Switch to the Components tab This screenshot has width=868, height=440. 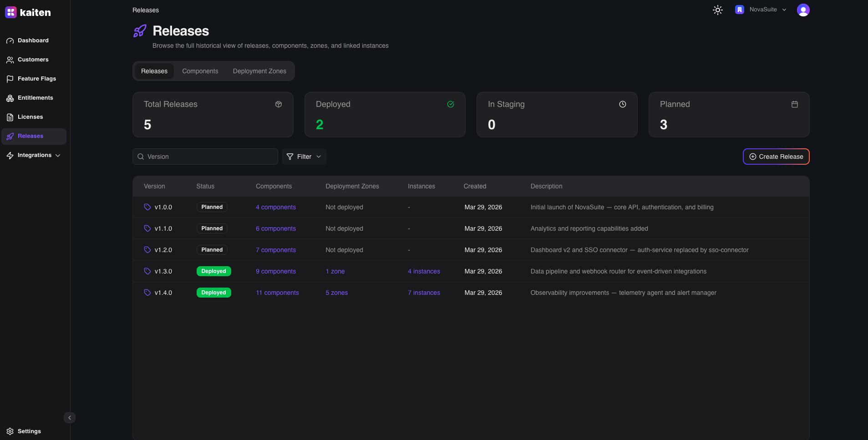point(200,71)
